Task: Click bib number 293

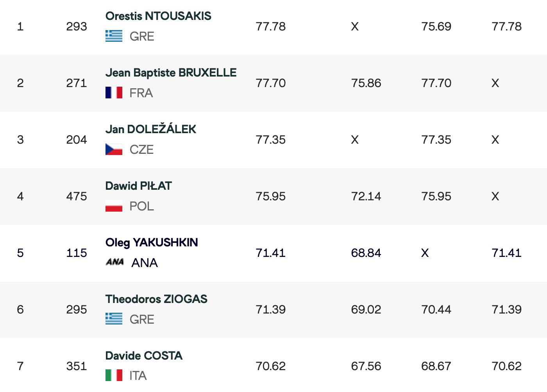Action: point(77,27)
